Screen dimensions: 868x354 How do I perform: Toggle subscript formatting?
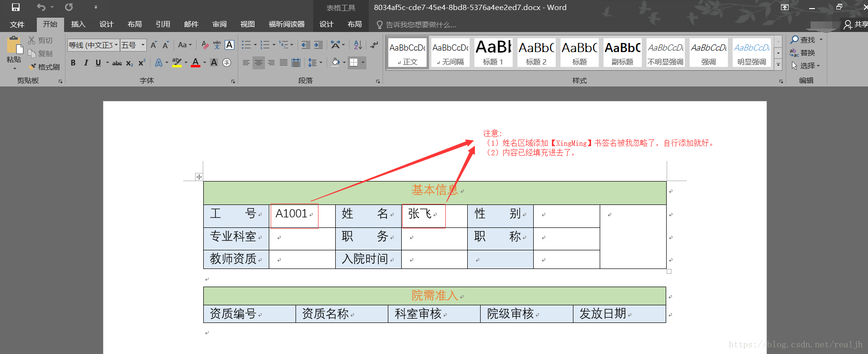coord(130,63)
